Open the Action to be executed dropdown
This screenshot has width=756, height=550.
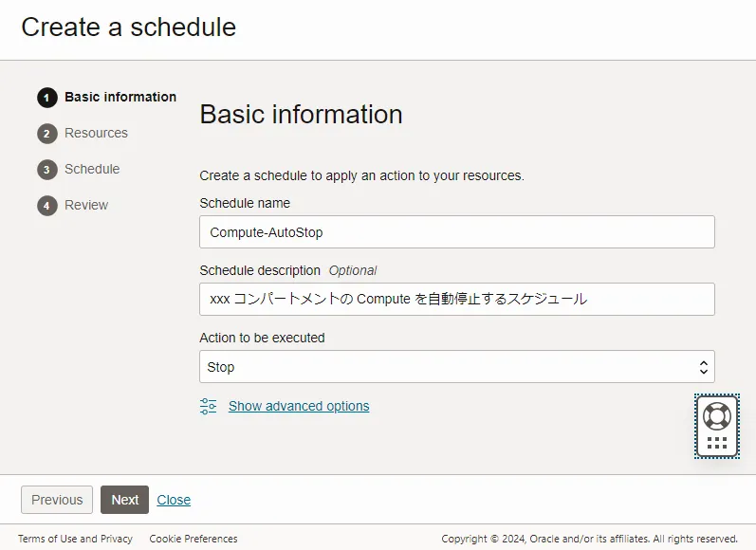point(457,367)
